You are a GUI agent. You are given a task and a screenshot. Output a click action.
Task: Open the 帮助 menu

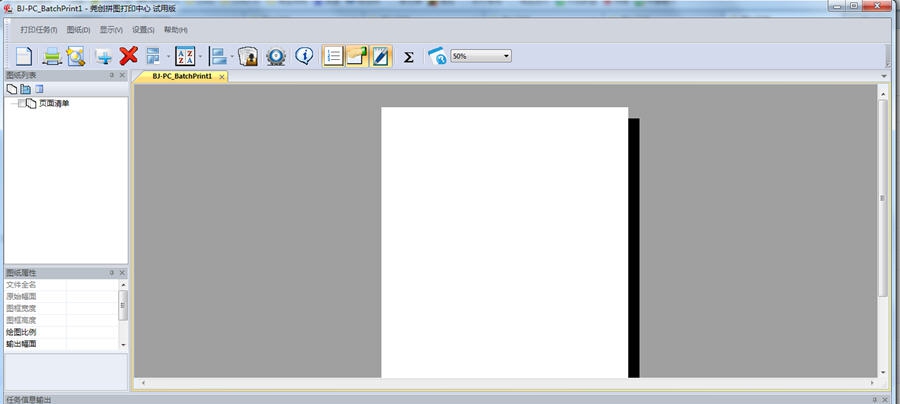[176, 30]
